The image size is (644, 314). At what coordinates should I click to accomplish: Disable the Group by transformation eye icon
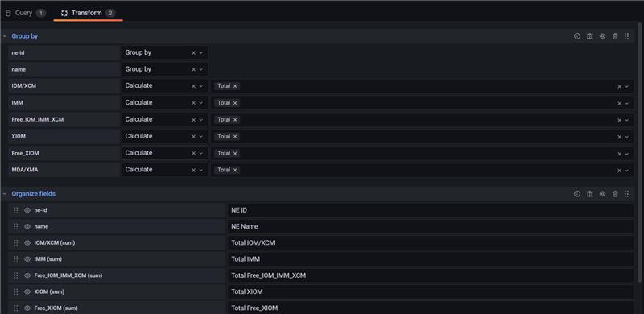coord(602,36)
